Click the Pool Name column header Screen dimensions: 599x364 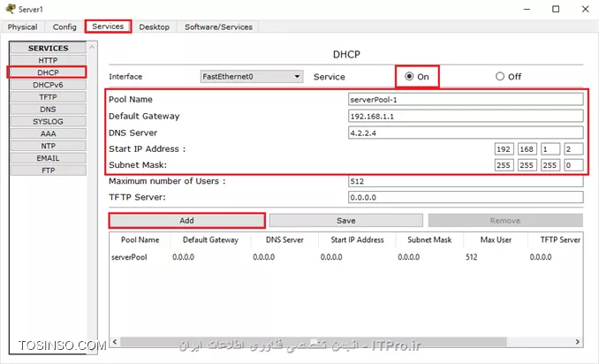(140, 239)
